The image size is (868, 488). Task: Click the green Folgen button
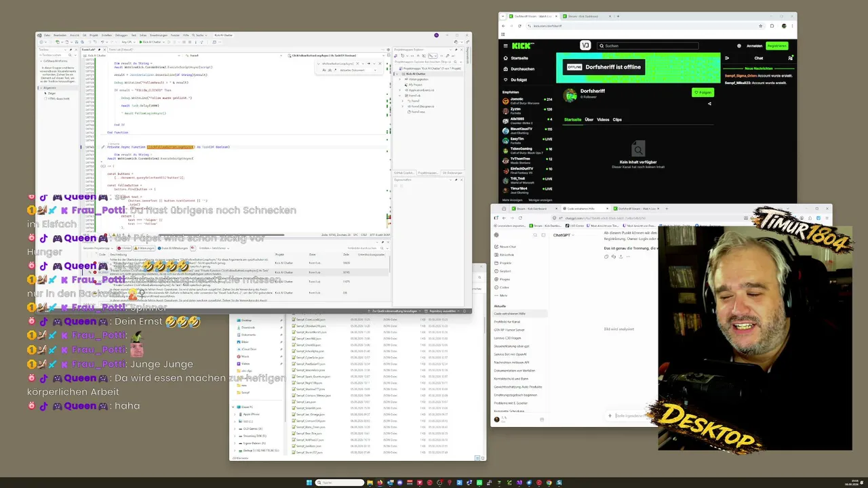[x=703, y=93]
